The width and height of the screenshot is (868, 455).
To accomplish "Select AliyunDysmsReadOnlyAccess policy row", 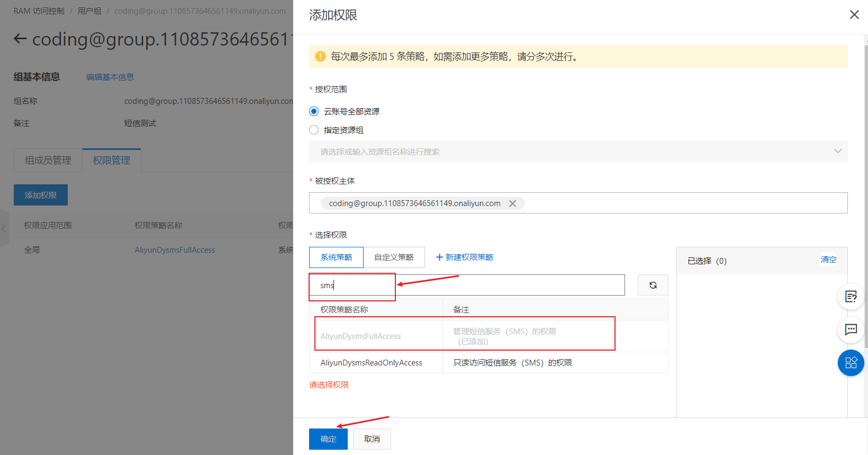I will 489,363.
